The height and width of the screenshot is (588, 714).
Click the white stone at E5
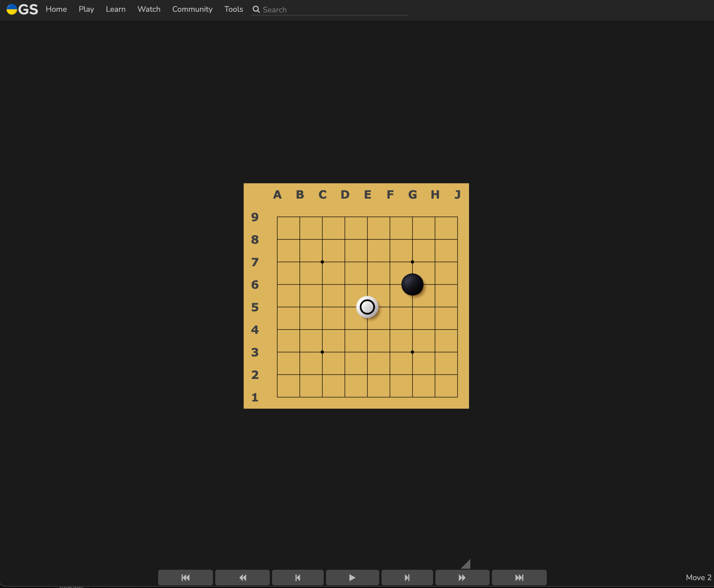pyautogui.click(x=367, y=307)
